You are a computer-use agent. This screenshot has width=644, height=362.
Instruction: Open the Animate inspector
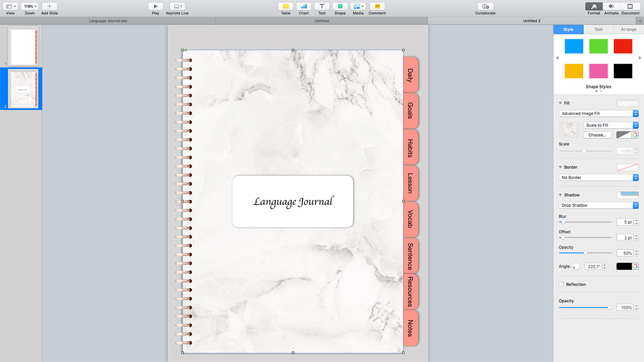611,6
